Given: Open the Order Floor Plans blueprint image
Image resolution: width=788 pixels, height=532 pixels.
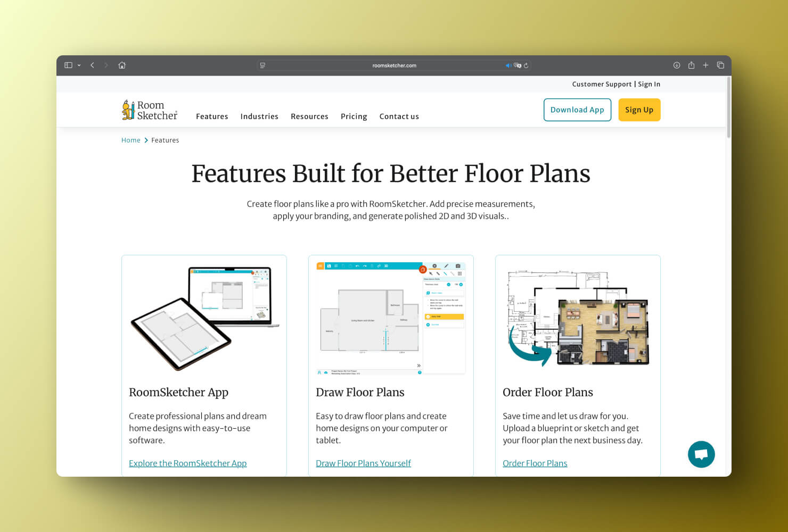Looking at the screenshot, I should 578,318.
